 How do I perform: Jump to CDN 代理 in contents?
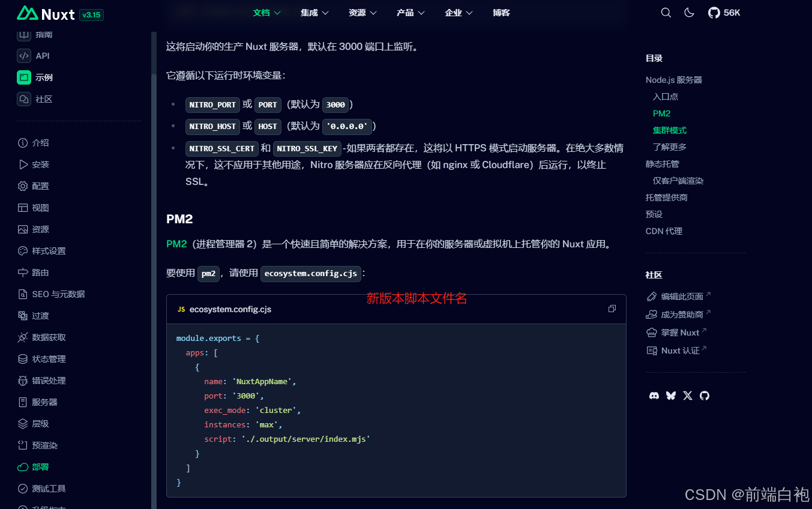[664, 231]
